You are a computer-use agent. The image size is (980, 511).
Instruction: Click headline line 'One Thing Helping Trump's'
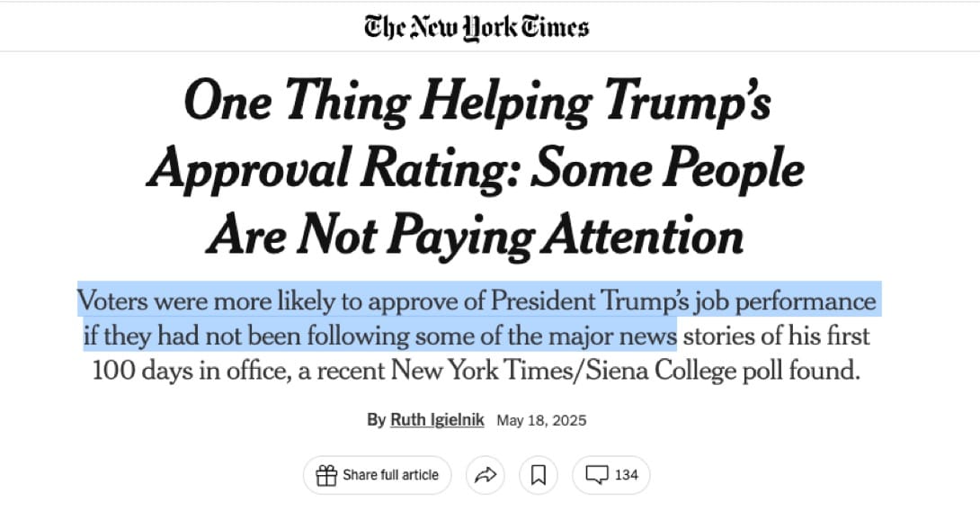pos(477,103)
